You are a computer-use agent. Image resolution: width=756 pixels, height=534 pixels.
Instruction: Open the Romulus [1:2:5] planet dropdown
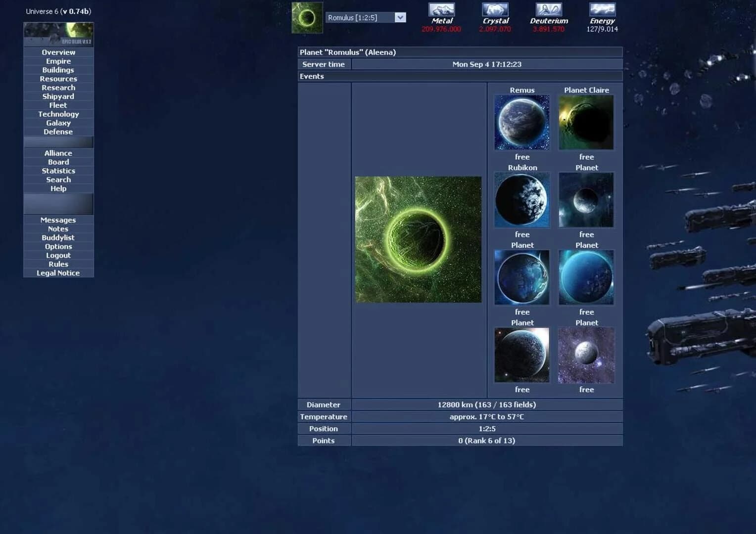400,17
